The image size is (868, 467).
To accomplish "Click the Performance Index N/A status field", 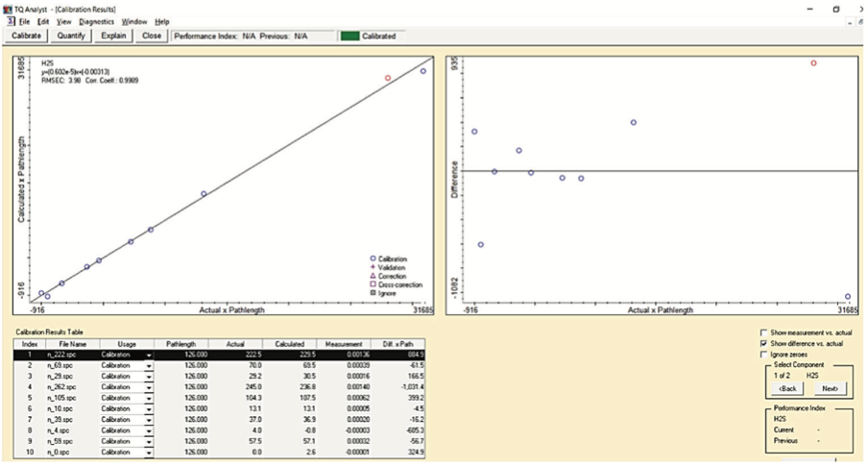I will coord(253,36).
